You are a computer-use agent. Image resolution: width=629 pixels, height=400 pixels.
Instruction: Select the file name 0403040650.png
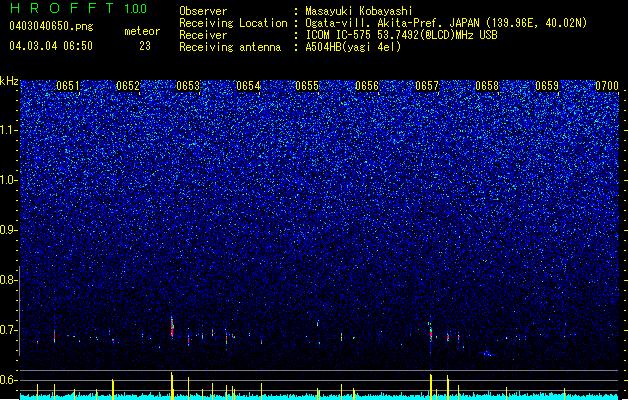pos(51,26)
